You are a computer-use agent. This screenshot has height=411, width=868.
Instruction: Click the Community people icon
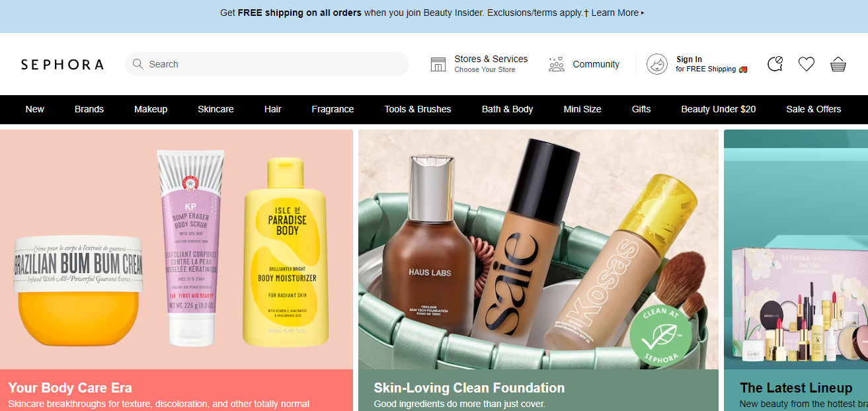[557, 64]
